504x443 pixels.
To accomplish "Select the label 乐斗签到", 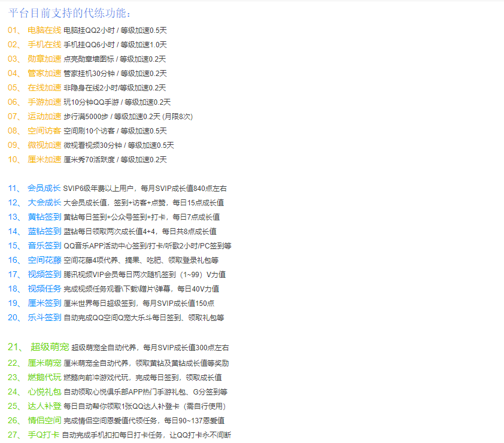I will 44,318.
